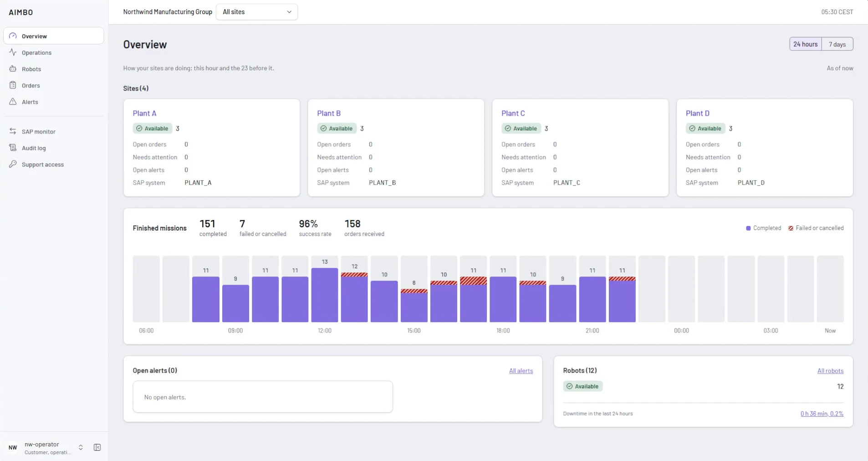Click the Orders clipboard icon
The width and height of the screenshot is (868, 461).
point(13,85)
